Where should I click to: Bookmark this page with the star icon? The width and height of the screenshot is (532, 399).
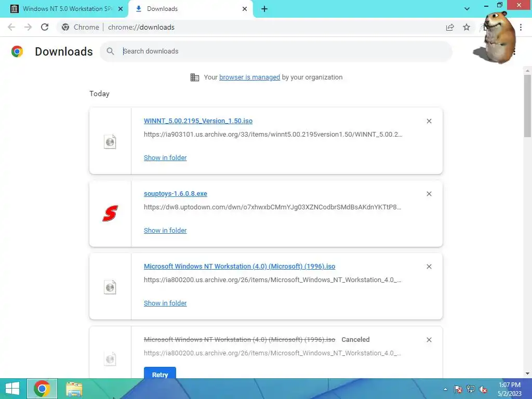pyautogui.click(x=467, y=27)
